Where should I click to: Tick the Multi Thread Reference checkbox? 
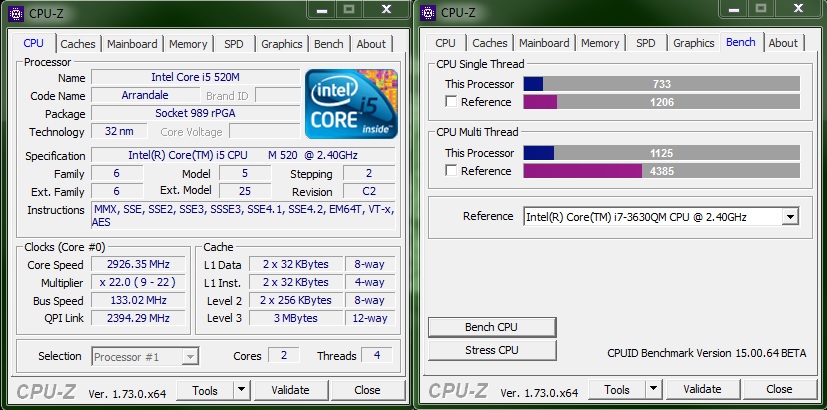pos(451,170)
